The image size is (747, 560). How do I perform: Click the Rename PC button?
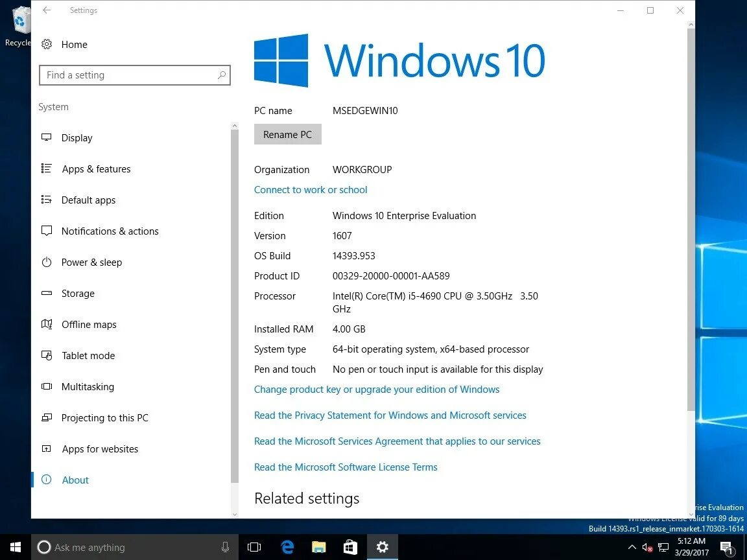coord(287,134)
